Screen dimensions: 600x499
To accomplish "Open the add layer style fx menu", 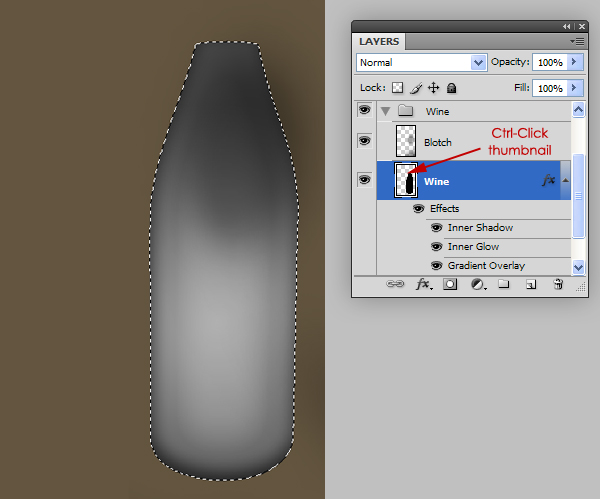I will coord(424,284).
